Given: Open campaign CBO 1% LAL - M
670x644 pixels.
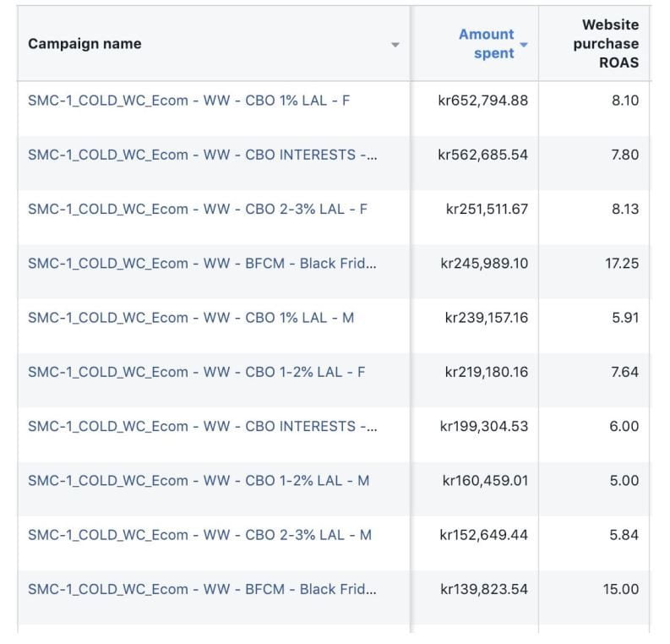Looking at the screenshot, I should [191, 318].
